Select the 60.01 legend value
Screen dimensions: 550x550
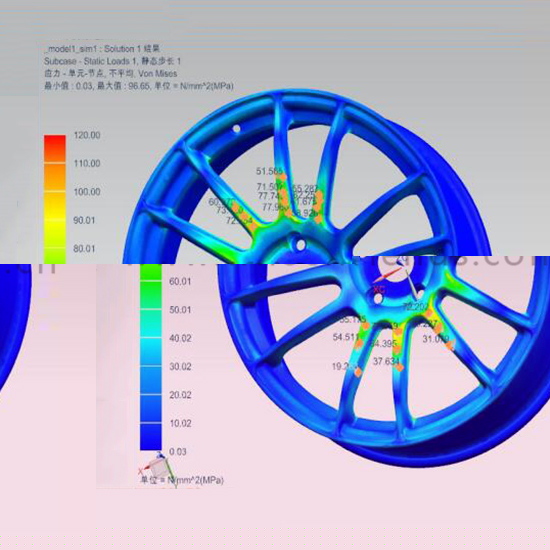pos(180,281)
